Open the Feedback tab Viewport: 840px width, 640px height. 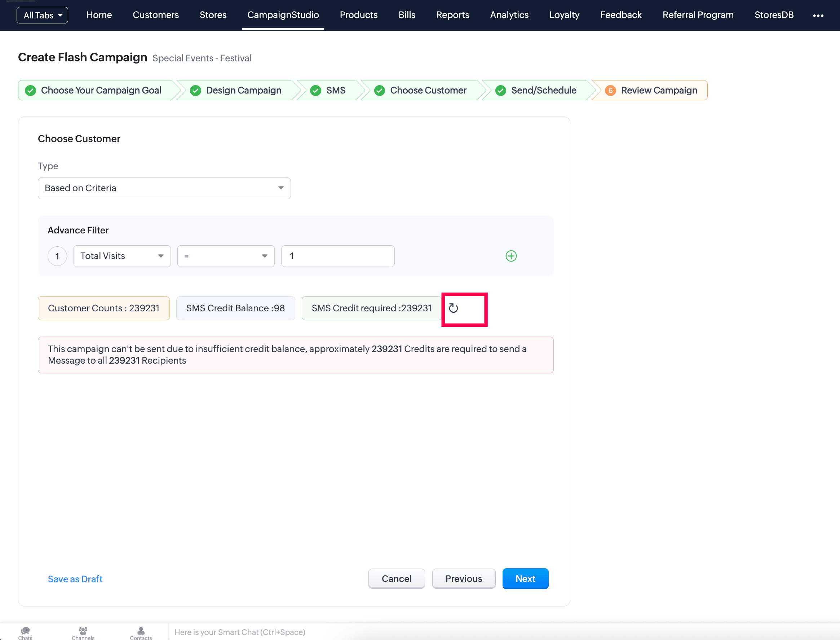pos(621,15)
